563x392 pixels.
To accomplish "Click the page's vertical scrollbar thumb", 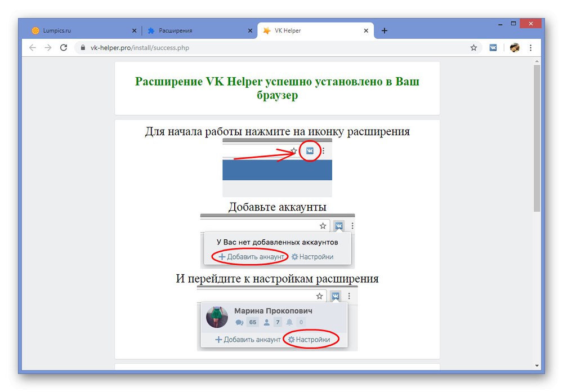I will point(537,139).
